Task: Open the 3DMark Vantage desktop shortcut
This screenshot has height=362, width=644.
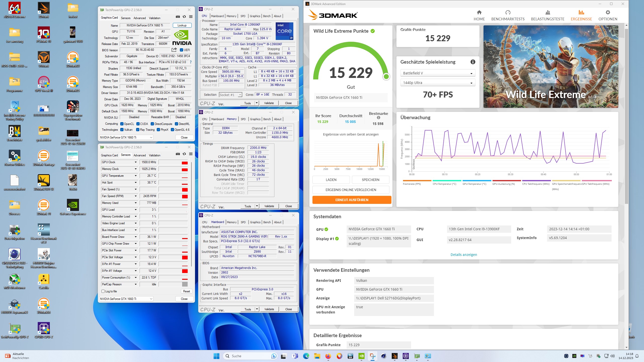Action: coord(44,158)
